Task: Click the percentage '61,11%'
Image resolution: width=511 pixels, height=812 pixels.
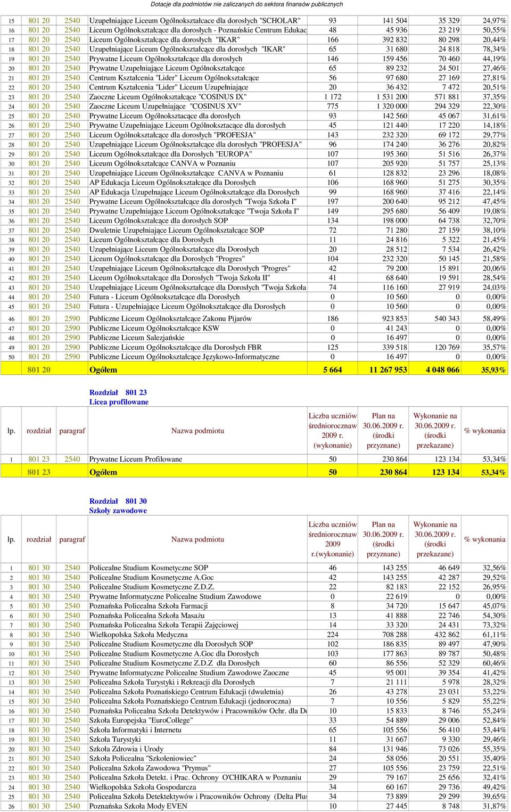Action: point(494,635)
